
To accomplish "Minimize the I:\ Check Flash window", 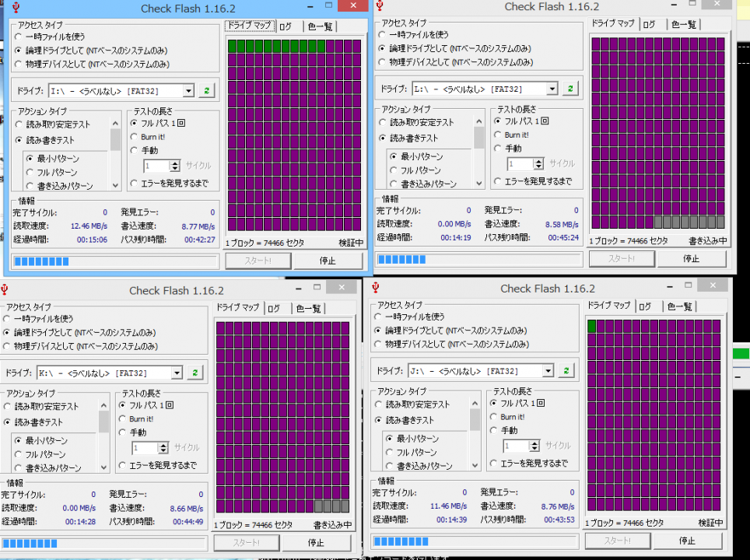I will point(310,7).
